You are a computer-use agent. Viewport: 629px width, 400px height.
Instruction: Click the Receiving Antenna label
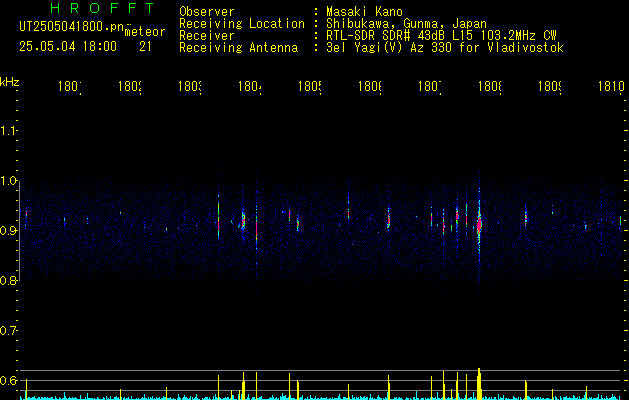(x=239, y=48)
